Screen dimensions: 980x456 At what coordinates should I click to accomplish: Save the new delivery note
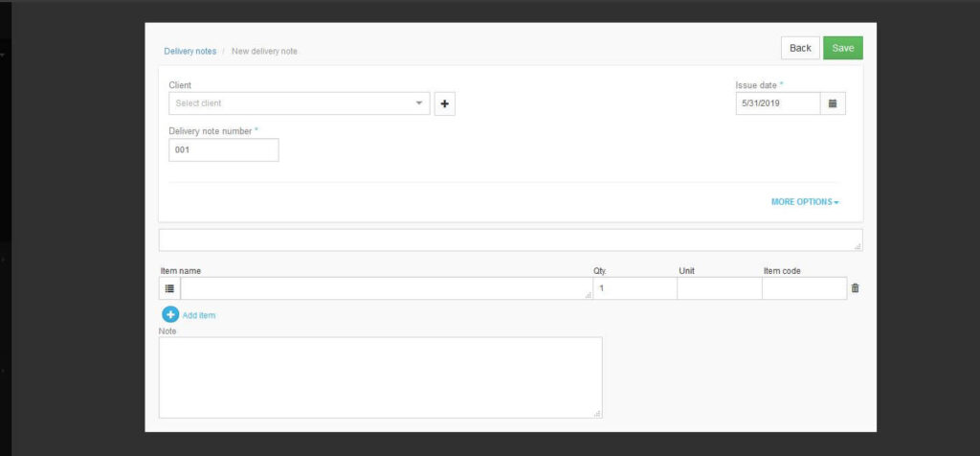click(842, 48)
